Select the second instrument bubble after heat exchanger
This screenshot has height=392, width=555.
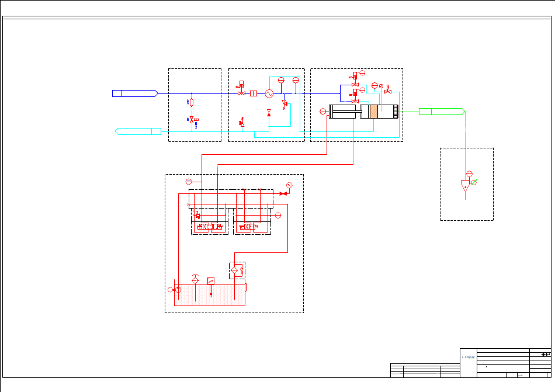(x=296, y=80)
